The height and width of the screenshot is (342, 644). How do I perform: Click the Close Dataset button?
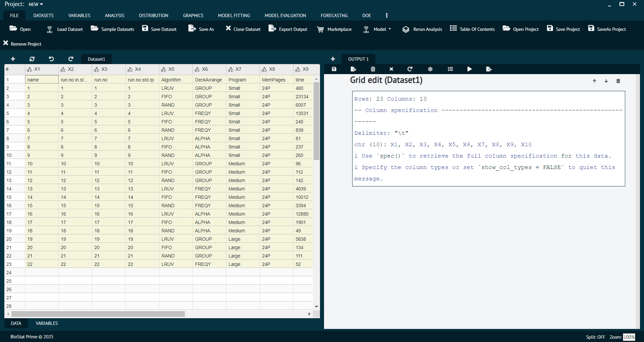click(x=243, y=29)
